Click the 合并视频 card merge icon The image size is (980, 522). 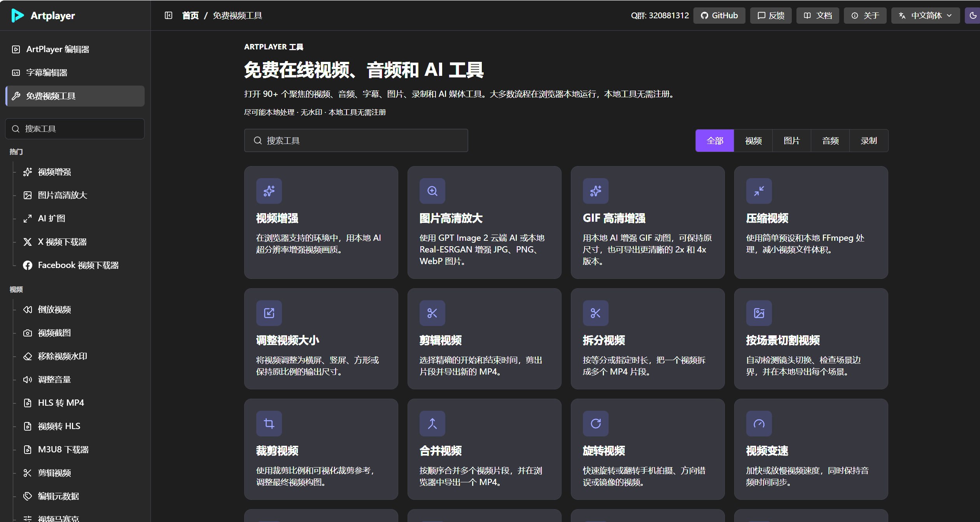(x=432, y=424)
